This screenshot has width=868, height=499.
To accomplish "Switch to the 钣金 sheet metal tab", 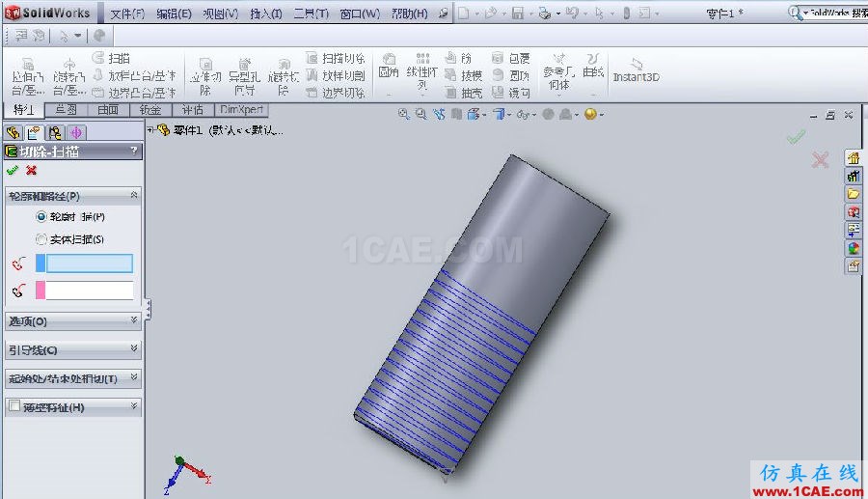I will [150, 109].
